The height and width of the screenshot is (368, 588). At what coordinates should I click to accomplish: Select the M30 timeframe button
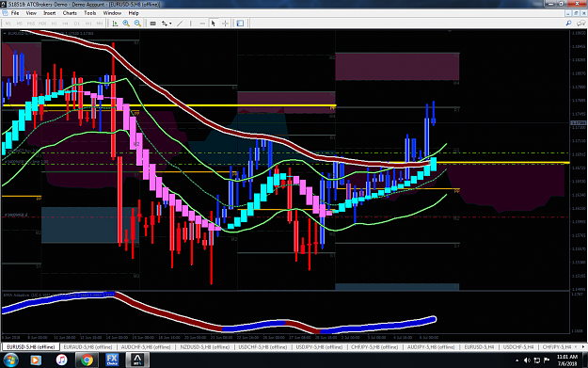pos(42,24)
